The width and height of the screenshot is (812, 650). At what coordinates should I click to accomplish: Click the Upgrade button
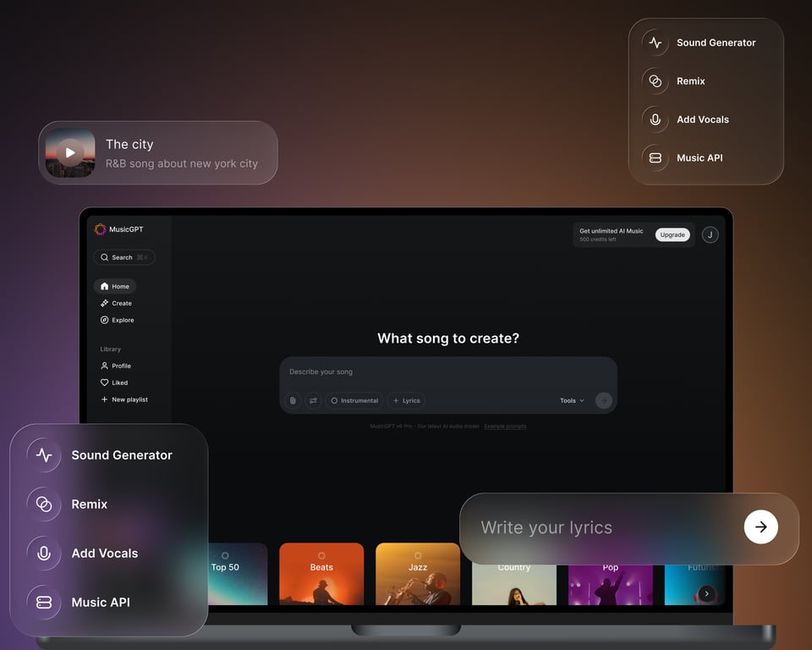click(672, 234)
